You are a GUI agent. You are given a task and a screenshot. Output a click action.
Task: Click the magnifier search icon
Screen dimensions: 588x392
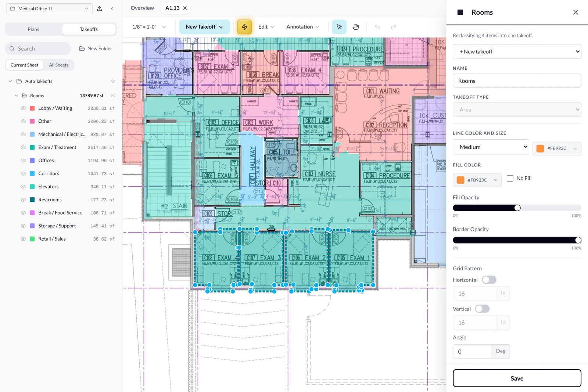[12, 48]
